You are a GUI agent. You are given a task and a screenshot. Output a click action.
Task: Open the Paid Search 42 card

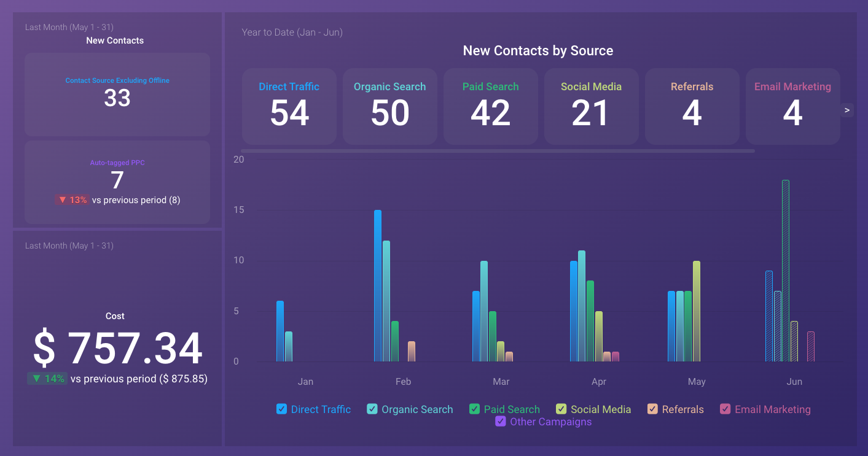point(491,106)
